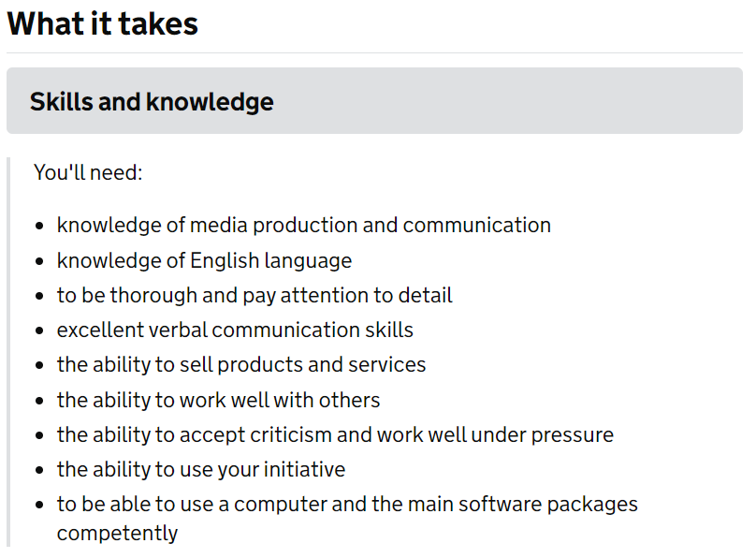
Task: Click 'knowledge of media production and communication' item
Action: 304,226
